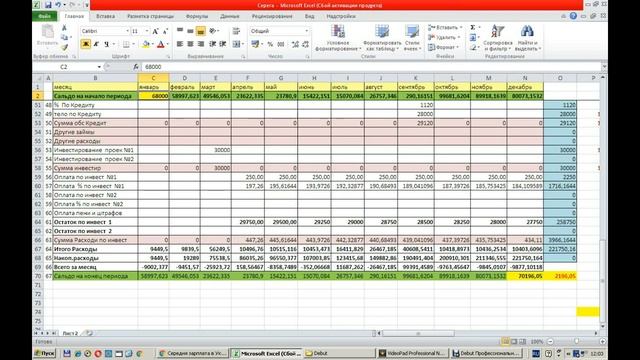Viewport: 640px width, 360px height.
Task: Click the Cut scissors icon
Action: pos(64,28)
